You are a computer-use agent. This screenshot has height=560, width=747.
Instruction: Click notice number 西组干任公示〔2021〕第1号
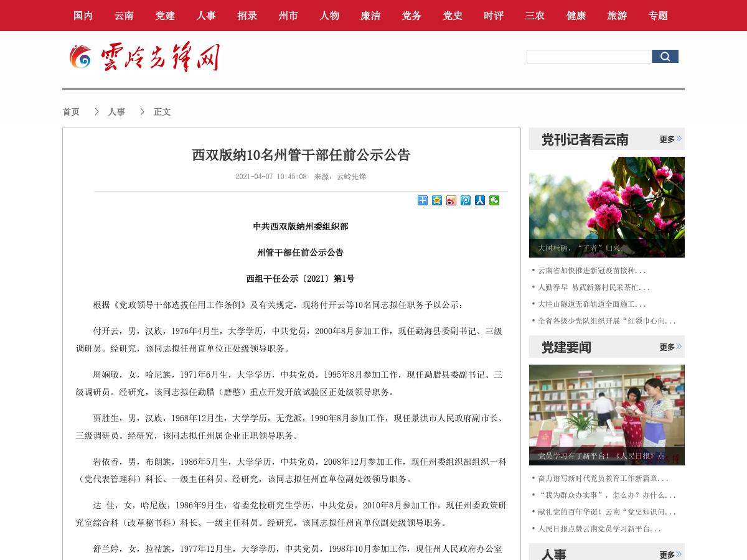pyautogui.click(x=301, y=279)
